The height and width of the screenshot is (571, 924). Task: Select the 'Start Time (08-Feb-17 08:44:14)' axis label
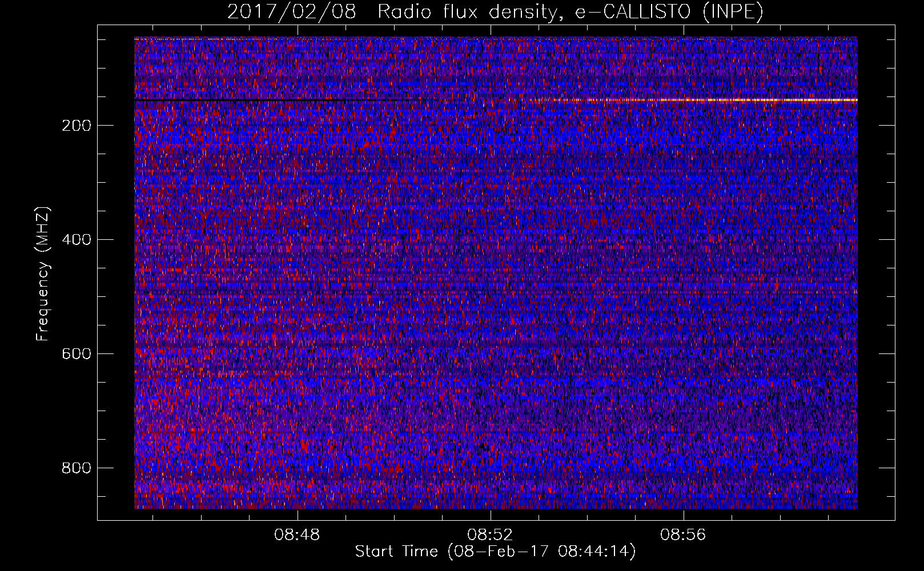495,552
